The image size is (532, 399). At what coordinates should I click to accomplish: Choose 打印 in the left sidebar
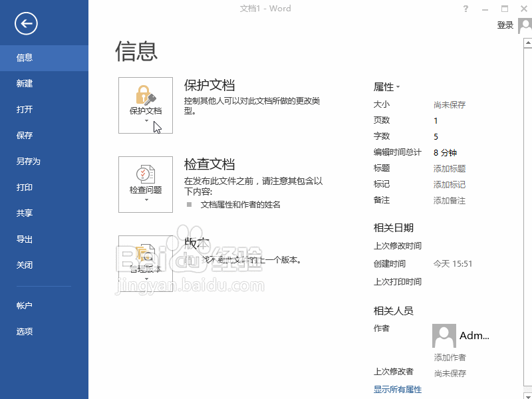tap(44, 188)
